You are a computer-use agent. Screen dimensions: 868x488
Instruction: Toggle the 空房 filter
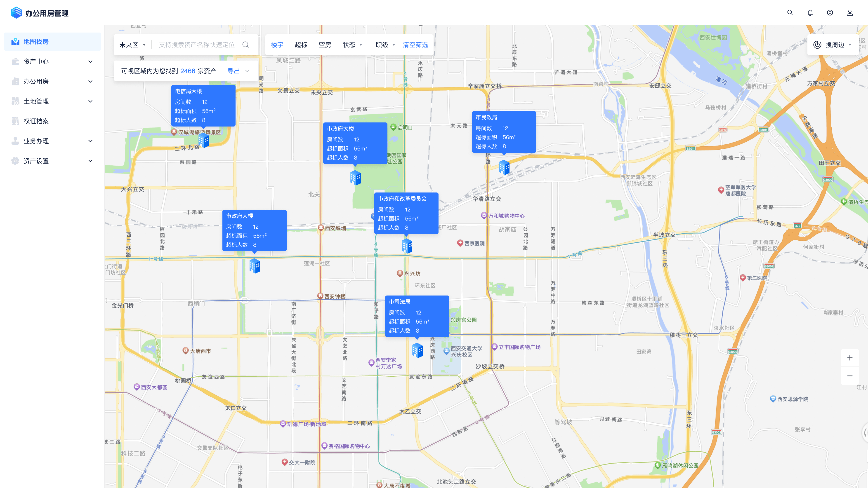click(325, 45)
